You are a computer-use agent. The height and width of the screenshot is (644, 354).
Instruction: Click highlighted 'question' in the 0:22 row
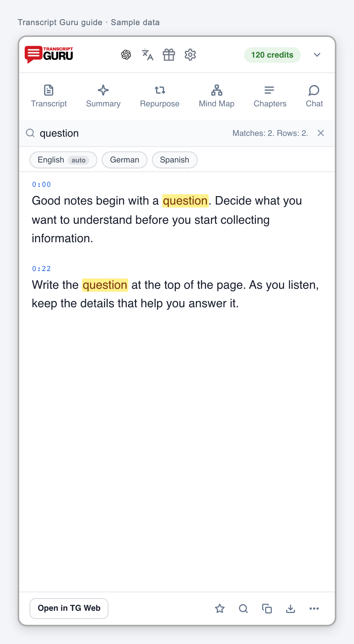pyautogui.click(x=105, y=285)
